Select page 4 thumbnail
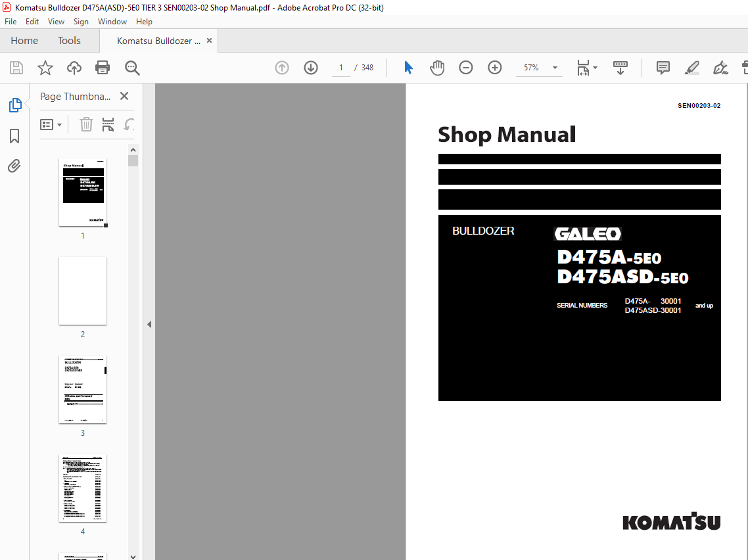 click(83, 488)
